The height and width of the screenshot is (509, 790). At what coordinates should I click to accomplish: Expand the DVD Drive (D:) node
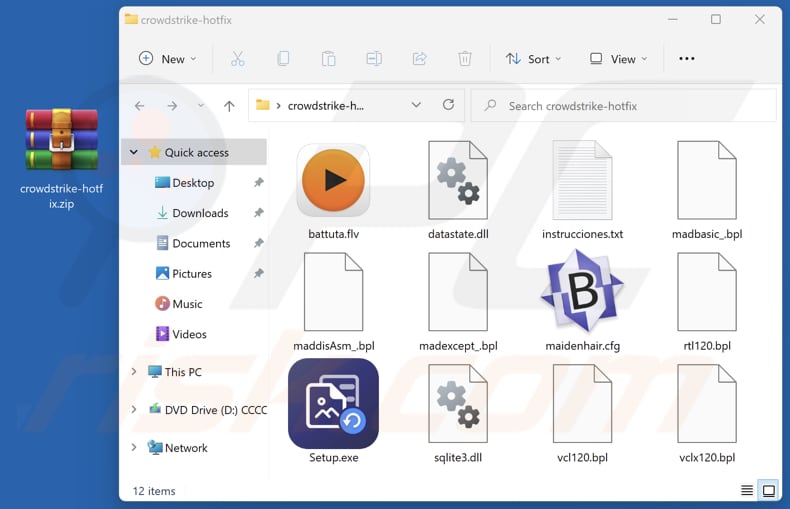click(x=134, y=409)
